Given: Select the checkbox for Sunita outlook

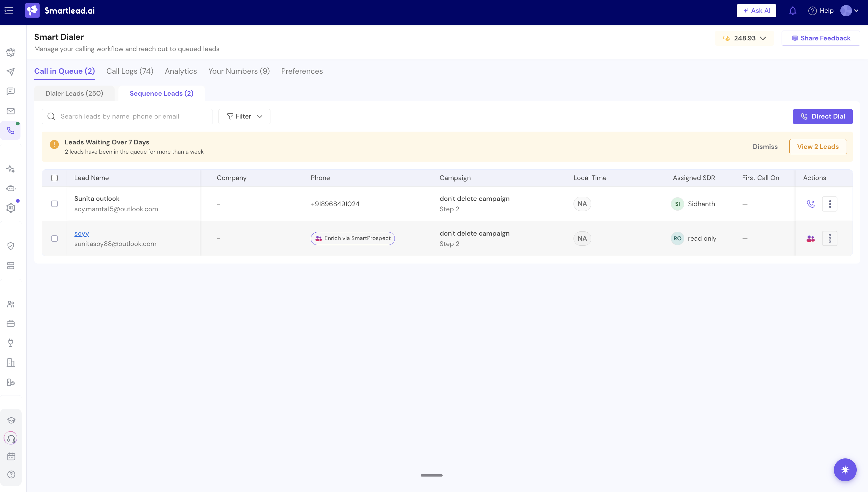Looking at the screenshot, I should (54, 204).
